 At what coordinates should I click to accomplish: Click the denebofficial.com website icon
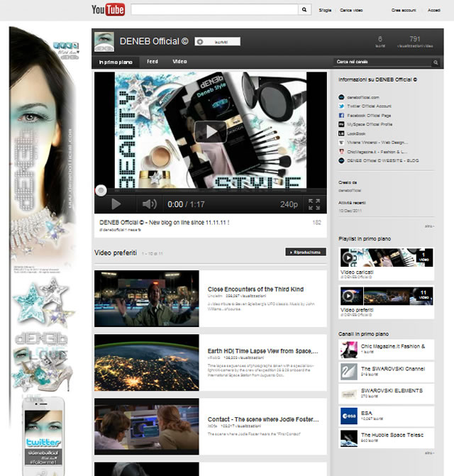(341, 97)
